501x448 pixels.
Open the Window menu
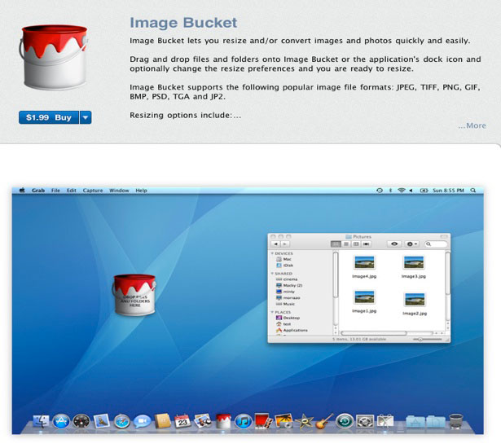119,191
